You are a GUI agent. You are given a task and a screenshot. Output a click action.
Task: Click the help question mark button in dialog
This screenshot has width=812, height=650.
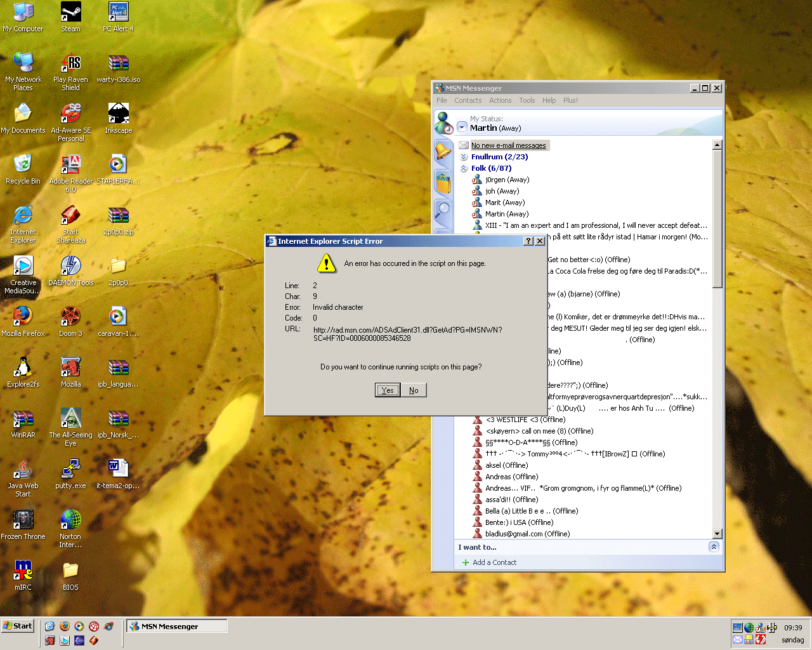click(528, 241)
